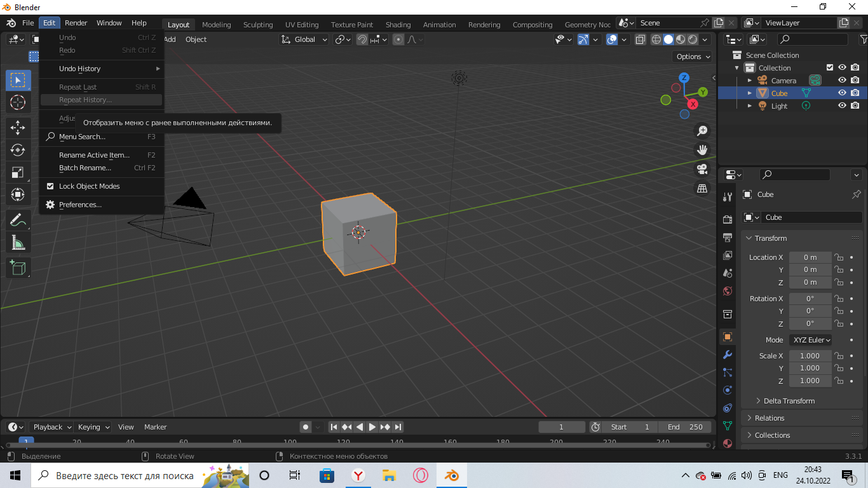Select the Add Cube tool

click(x=18, y=268)
